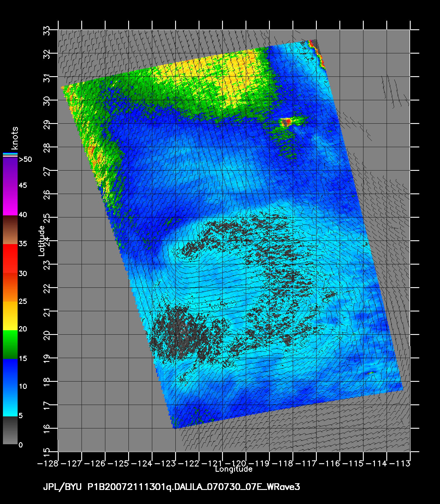Click longitude axis label '-124'
This screenshot has width=440, height=504.
pos(142,464)
